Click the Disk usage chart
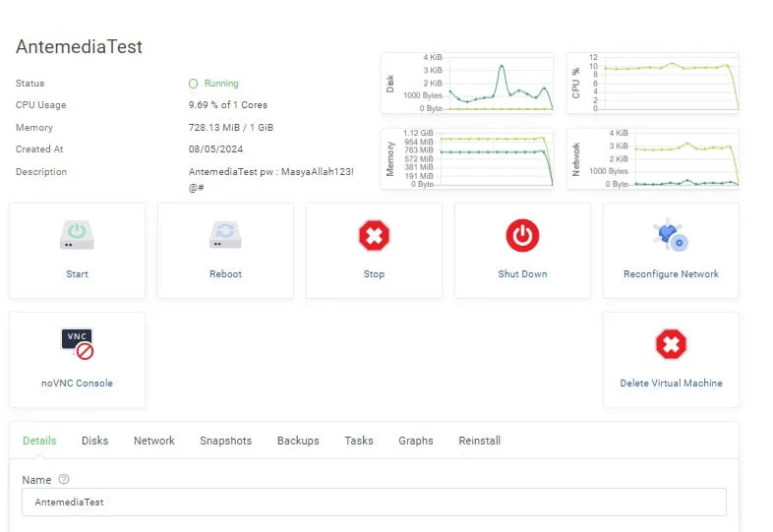Screen dimensions: 773x532 [468, 84]
